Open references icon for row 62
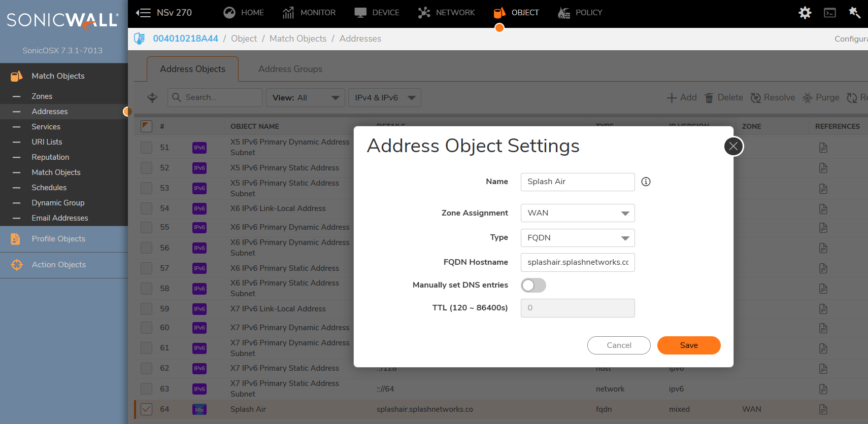868x424 pixels. (x=823, y=369)
